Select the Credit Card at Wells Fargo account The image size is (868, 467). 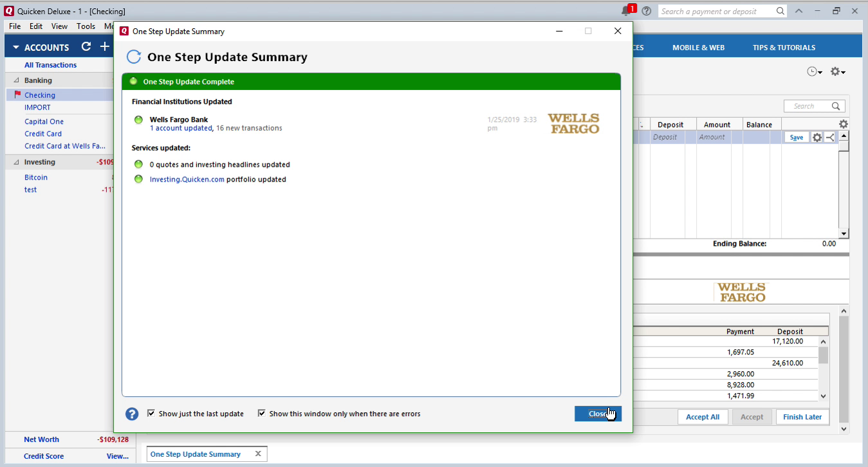pos(65,146)
